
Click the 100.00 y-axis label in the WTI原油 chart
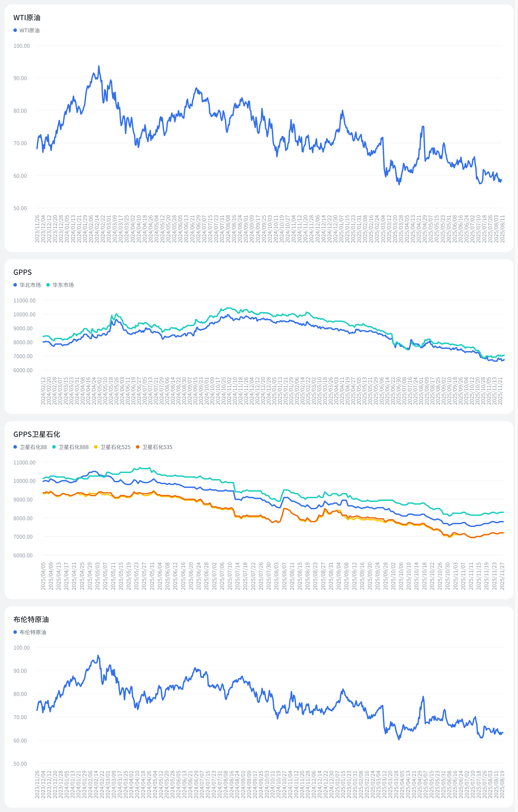pos(22,46)
